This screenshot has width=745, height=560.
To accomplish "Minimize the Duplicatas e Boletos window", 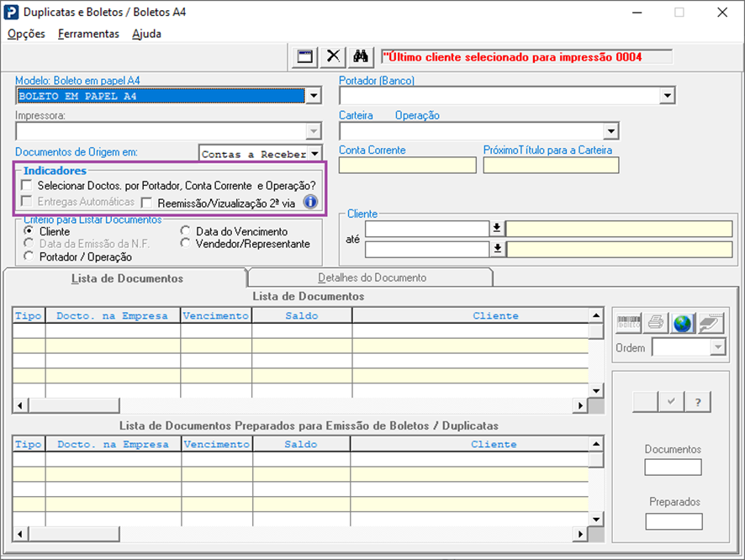I will coord(637,13).
